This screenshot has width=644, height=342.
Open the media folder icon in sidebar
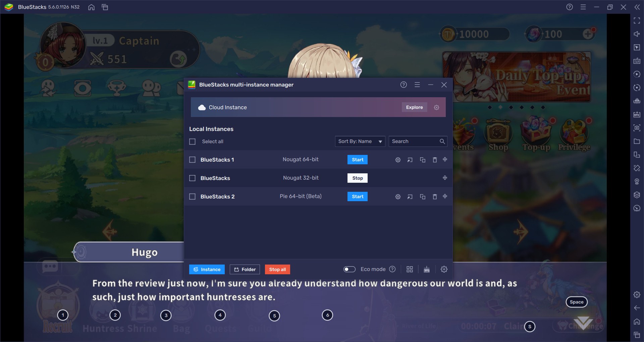tap(637, 141)
